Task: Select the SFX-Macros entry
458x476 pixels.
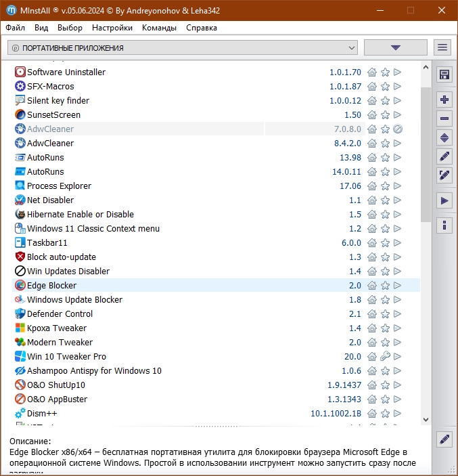Action: [216, 87]
